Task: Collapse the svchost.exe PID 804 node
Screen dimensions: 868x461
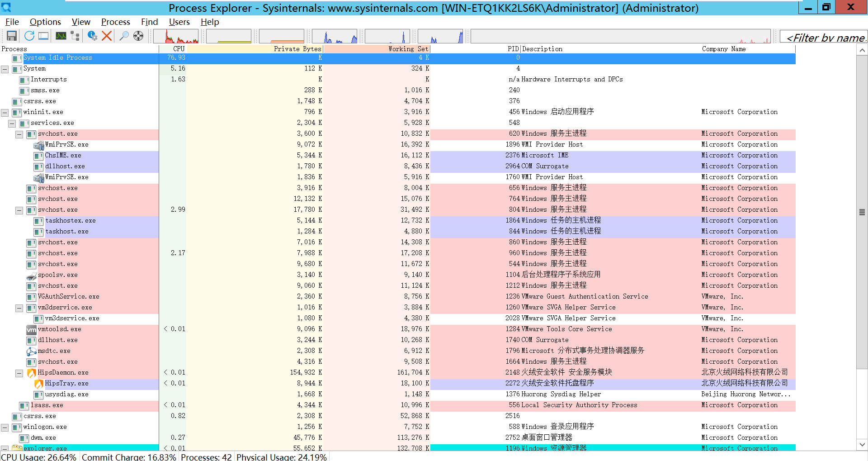Action: (19, 210)
